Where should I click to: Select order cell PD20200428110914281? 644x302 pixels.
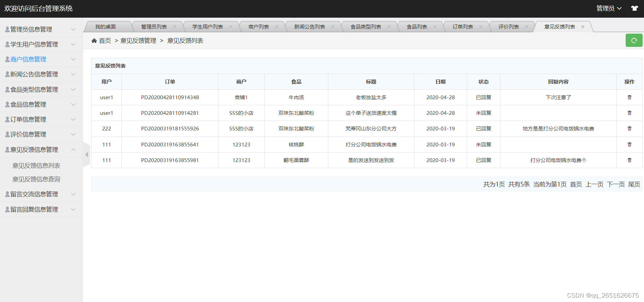[x=170, y=113]
